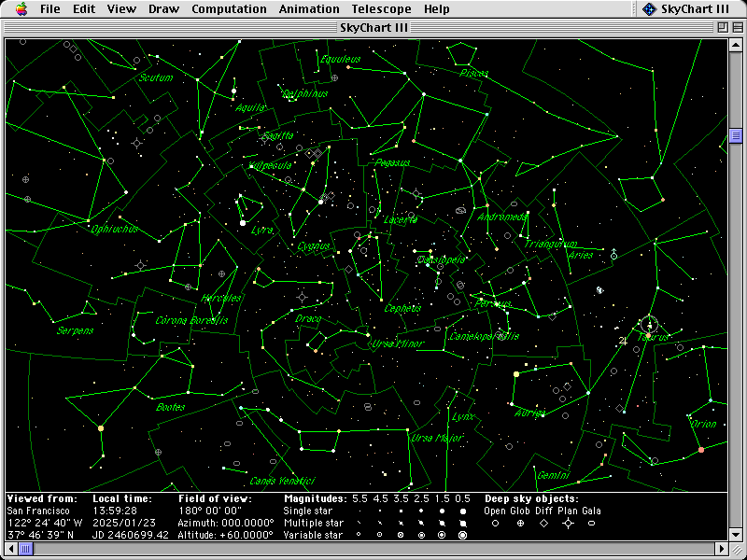The image size is (747, 560).
Task: Click the Lacerta constellation label
Action: click(x=401, y=219)
